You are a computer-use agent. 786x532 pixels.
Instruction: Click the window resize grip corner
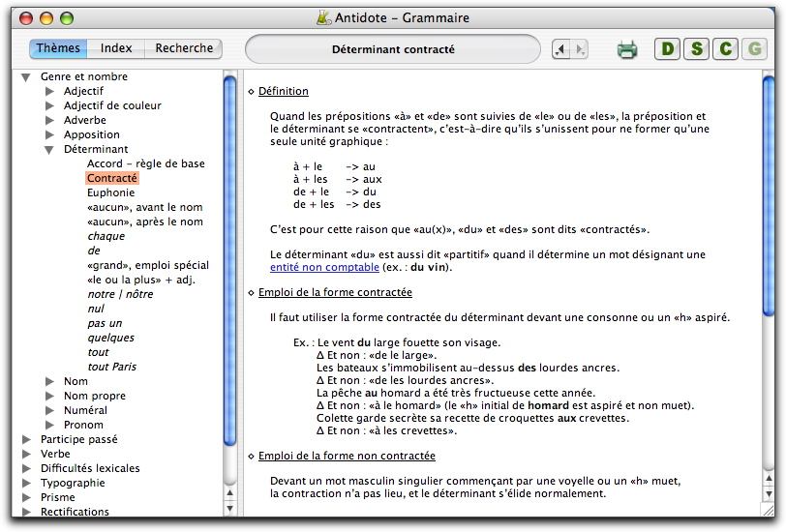coord(769,510)
